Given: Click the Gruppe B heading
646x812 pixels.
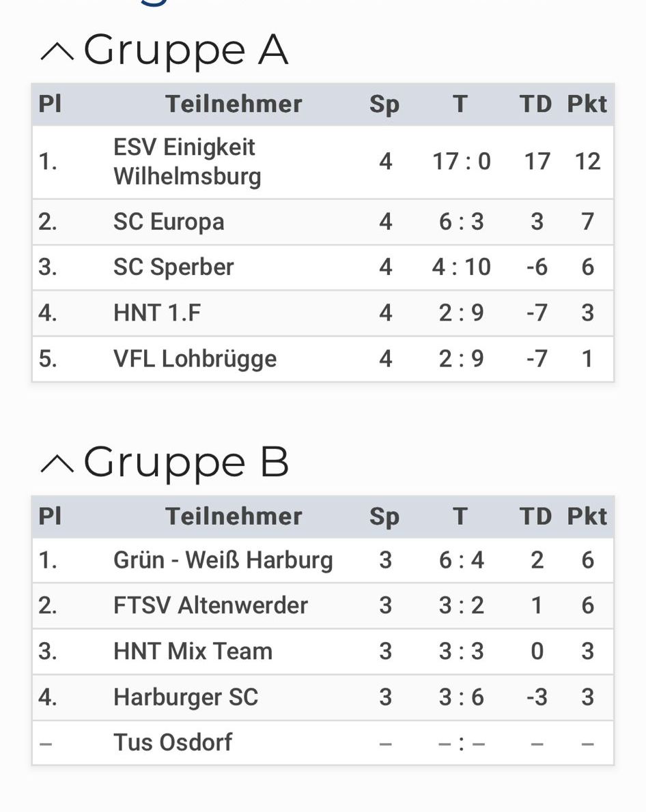Looking at the screenshot, I should pos(186,463).
